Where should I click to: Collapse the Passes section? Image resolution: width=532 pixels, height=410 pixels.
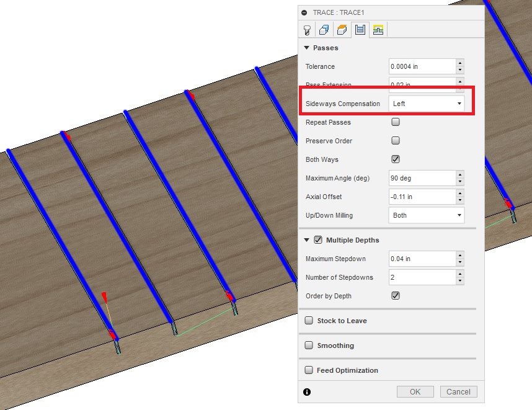tap(307, 48)
